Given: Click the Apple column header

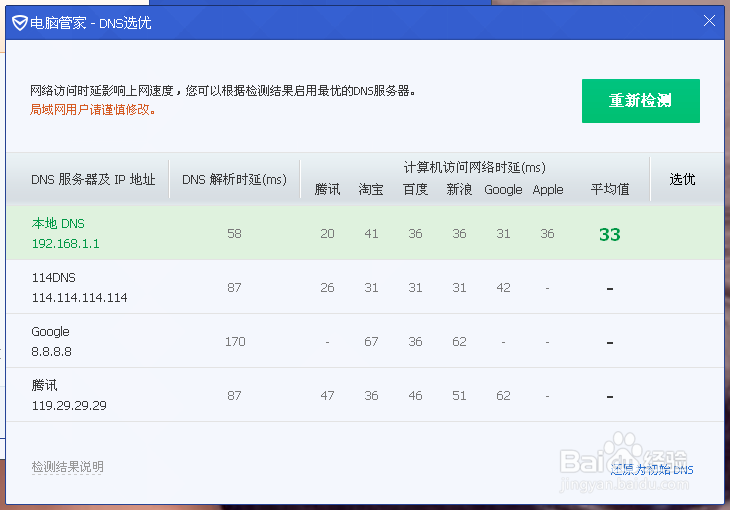Looking at the screenshot, I should (x=548, y=190).
